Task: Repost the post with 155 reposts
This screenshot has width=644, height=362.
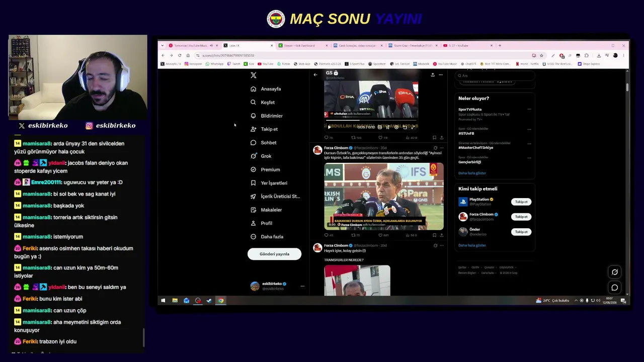Action: (356, 137)
